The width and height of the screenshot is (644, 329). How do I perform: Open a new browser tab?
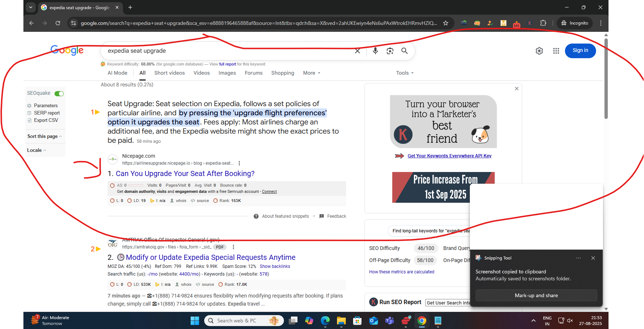(x=130, y=7)
